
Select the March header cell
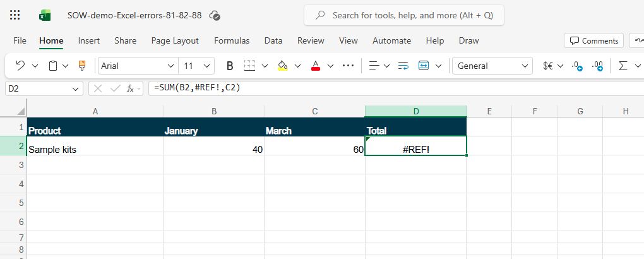pyautogui.click(x=314, y=127)
